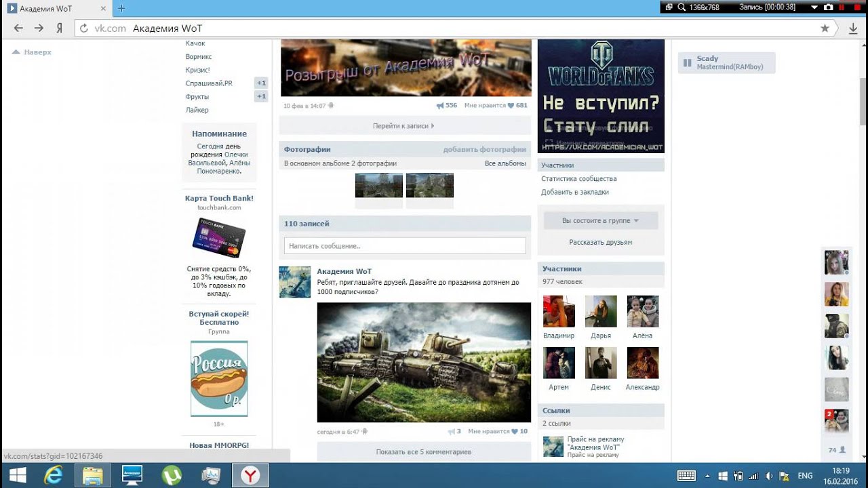Bookmark page with the star icon

[x=825, y=28]
